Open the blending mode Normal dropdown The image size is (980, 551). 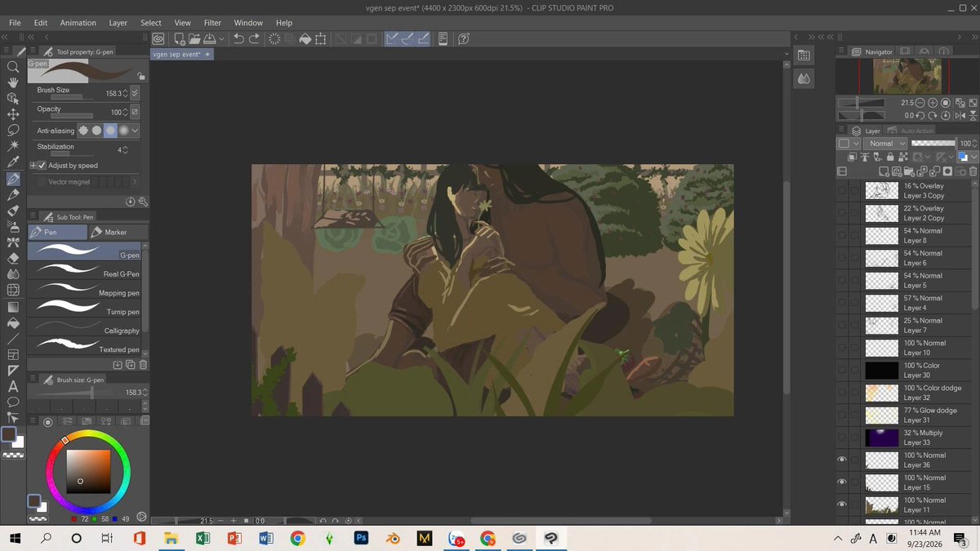(886, 143)
